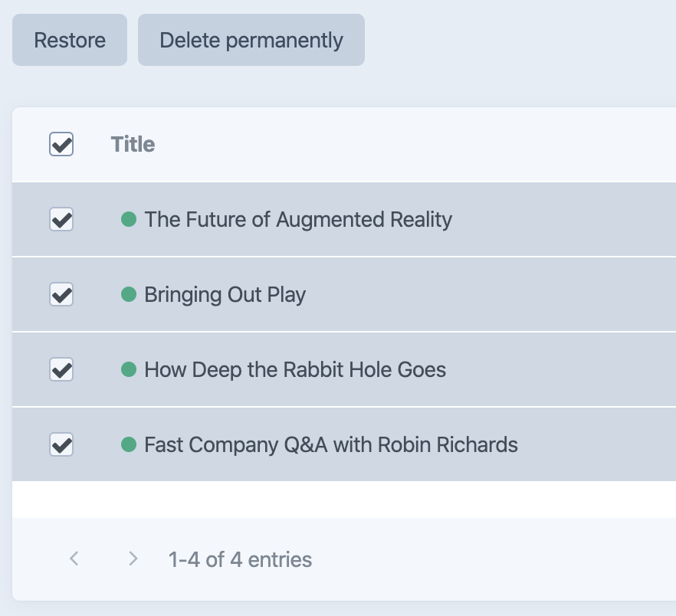Go to next page arrow

pos(133,559)
